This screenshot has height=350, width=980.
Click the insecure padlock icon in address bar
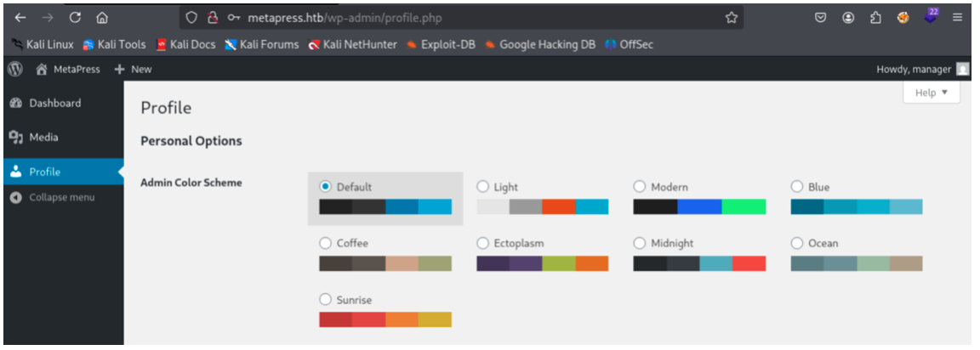213,18
